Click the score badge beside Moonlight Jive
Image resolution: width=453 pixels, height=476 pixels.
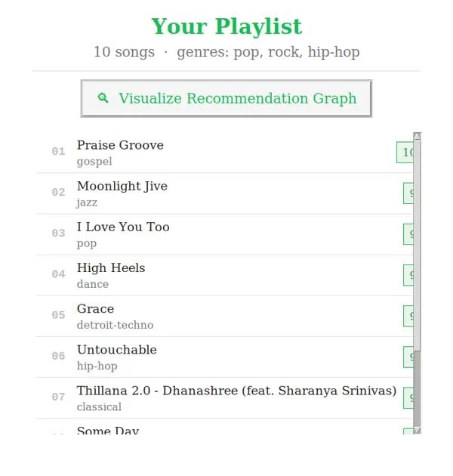[408, 193]
